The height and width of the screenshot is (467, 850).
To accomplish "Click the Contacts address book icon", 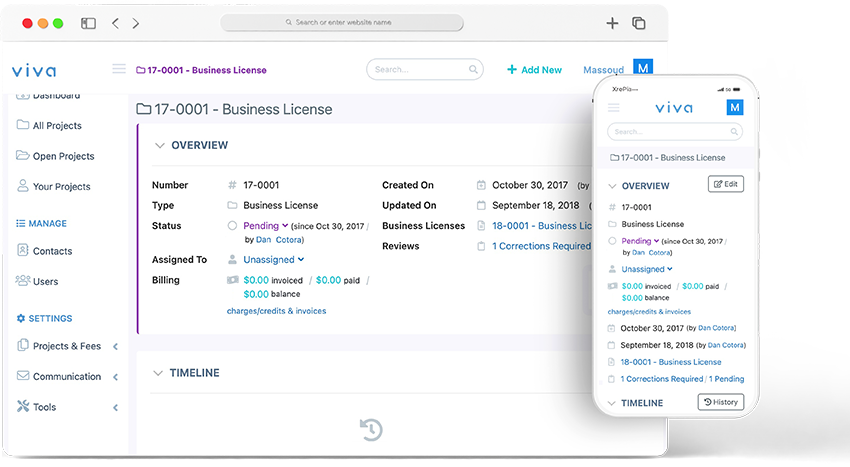I will pos(23,250).
